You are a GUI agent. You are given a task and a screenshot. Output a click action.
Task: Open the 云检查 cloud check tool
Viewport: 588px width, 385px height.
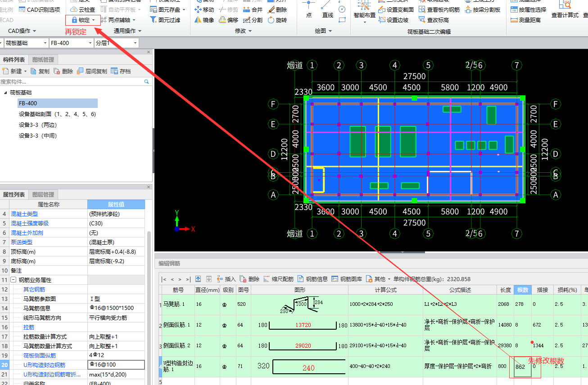point(83,9)
